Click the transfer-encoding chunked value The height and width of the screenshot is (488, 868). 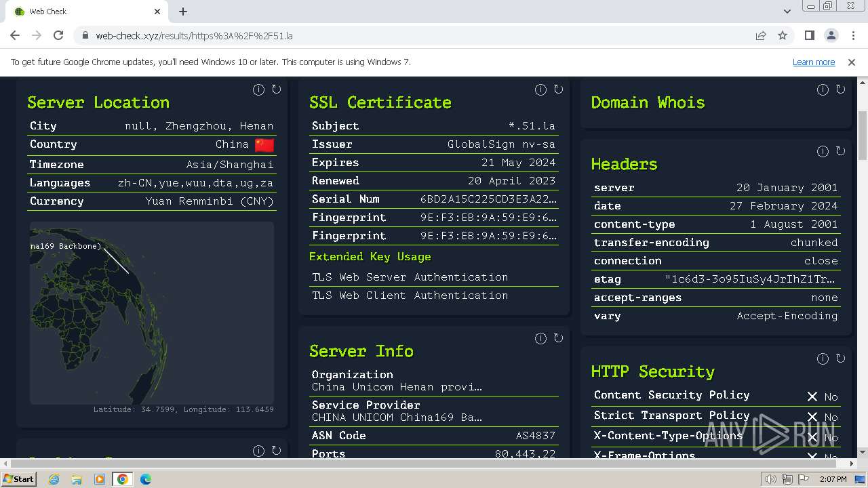click(814, 243)
